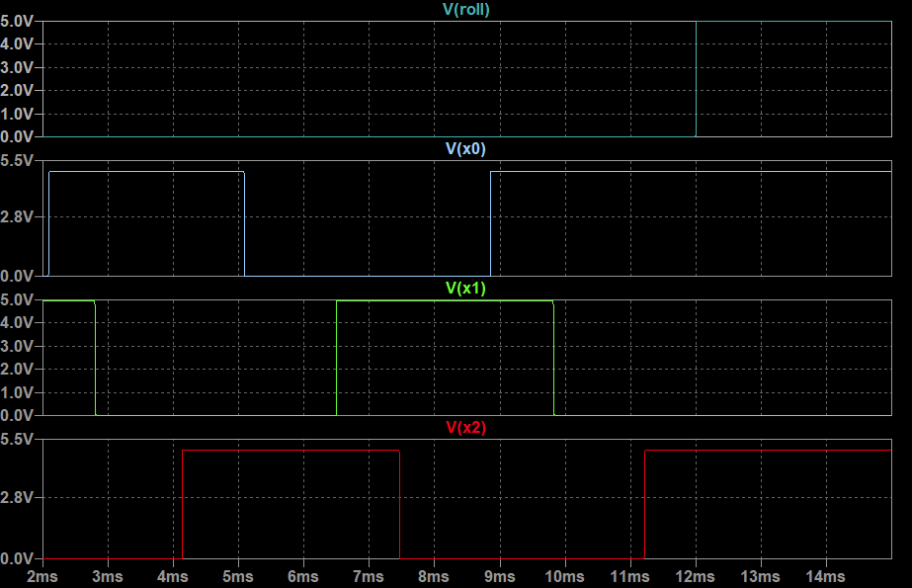Click the 3ms time axis label
The width and height of the screenshot is (912, 588).
108,576
